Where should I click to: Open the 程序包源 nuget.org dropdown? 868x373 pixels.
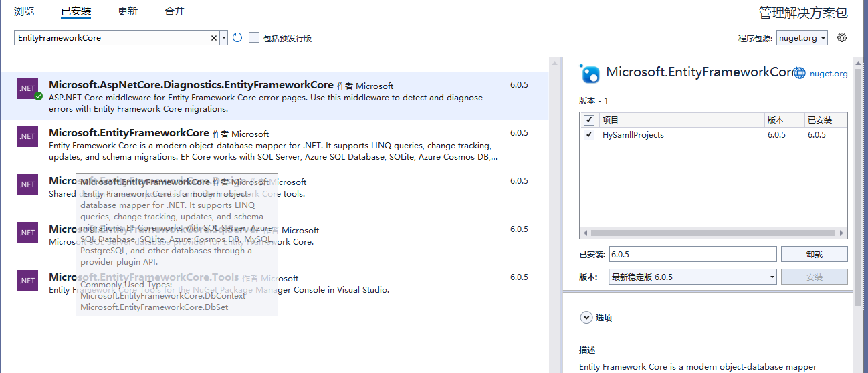click(802, 38)
